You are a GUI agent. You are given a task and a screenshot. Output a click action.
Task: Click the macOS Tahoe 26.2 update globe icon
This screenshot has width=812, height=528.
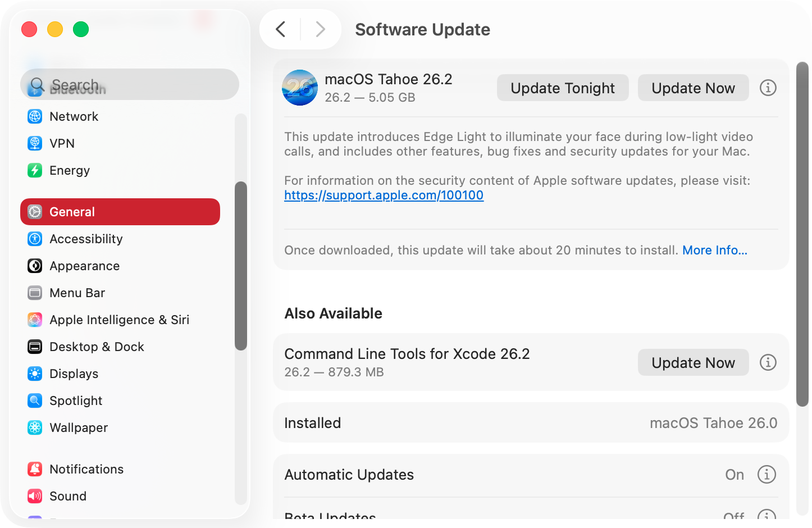pyautogui.click(x=300, y=88)
